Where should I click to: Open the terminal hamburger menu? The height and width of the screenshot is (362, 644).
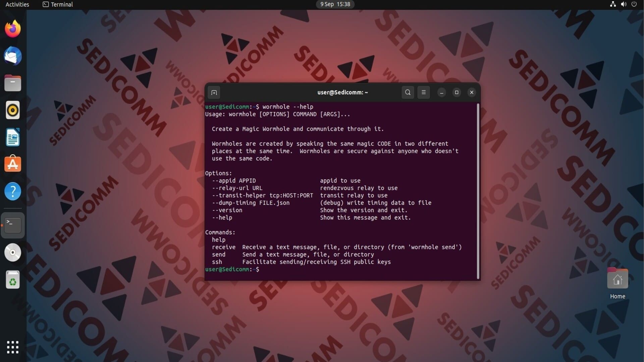[x=424, y=93]
